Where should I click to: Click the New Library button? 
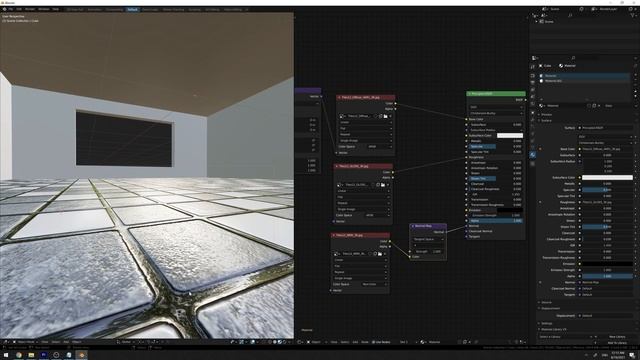click(617, 337)
